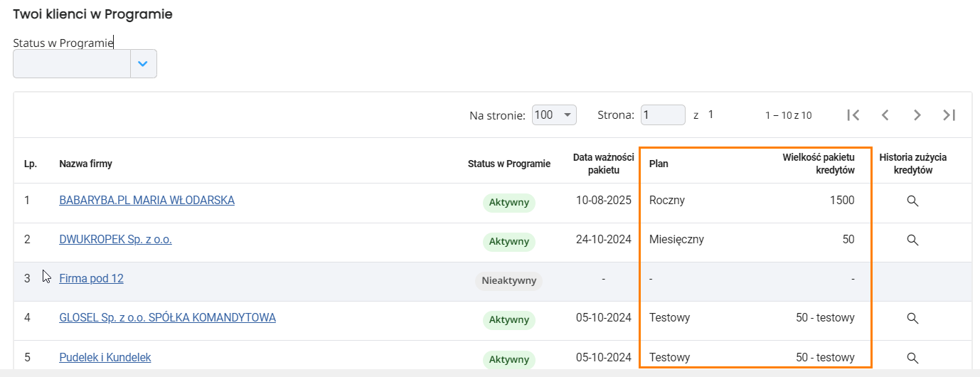Go to next page arrow
The height and width of the screenshot is (377, 980).
[917, 115]
